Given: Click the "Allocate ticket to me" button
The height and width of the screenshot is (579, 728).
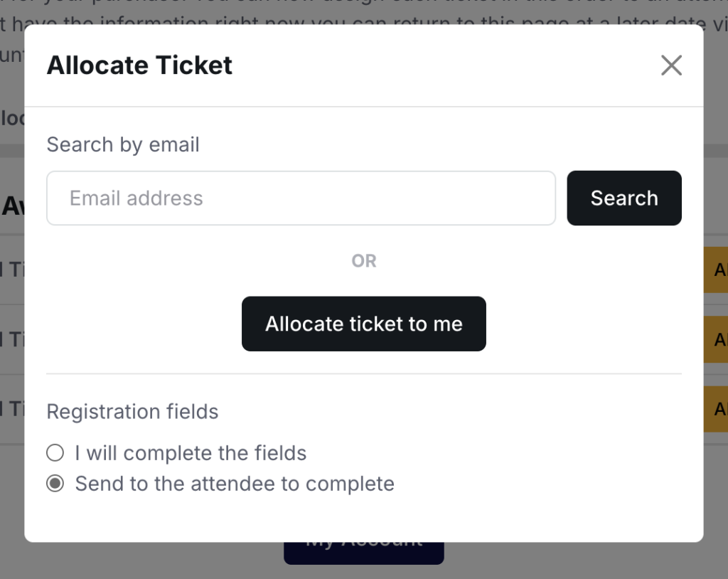Looking at the screenshot, I should [x=364, y=324].
